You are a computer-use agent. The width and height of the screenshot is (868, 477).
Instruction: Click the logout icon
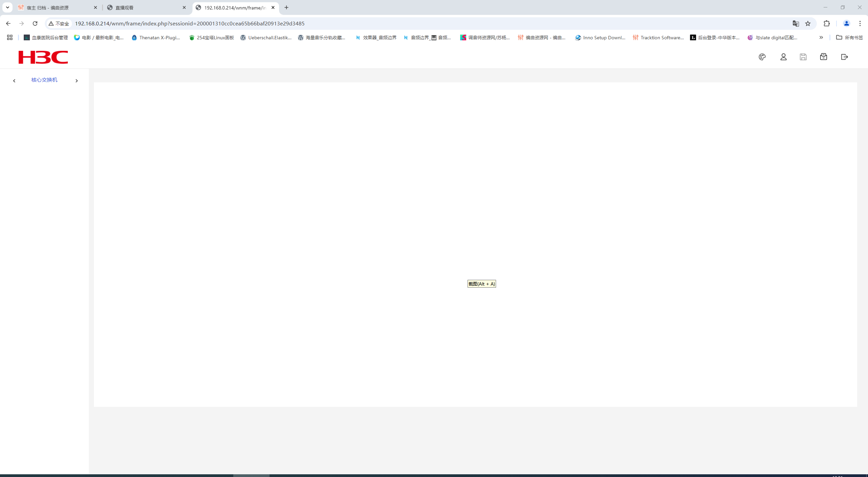pos(845,57)
